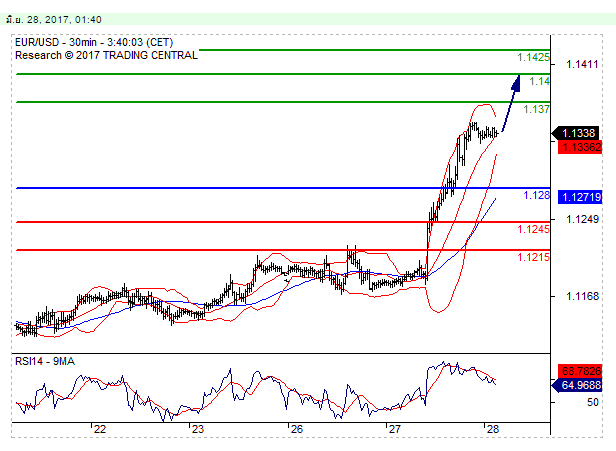Image resolution: width=616 pixels, height=451 pixels.
Task: Click the red 1.1245 support label
Action: click(x=533, y=229)
